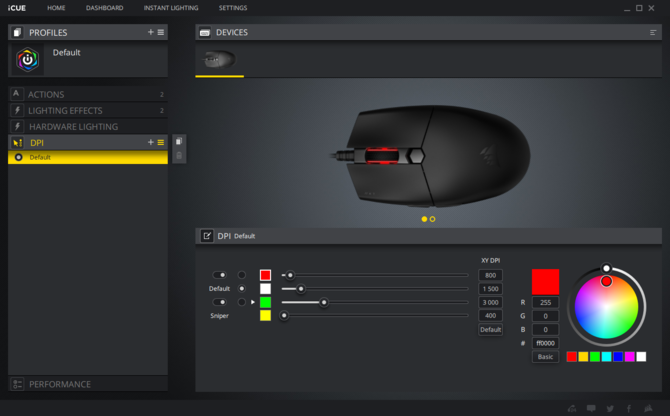Set 800 DPI stage as default radio

(x=241, y=275)
